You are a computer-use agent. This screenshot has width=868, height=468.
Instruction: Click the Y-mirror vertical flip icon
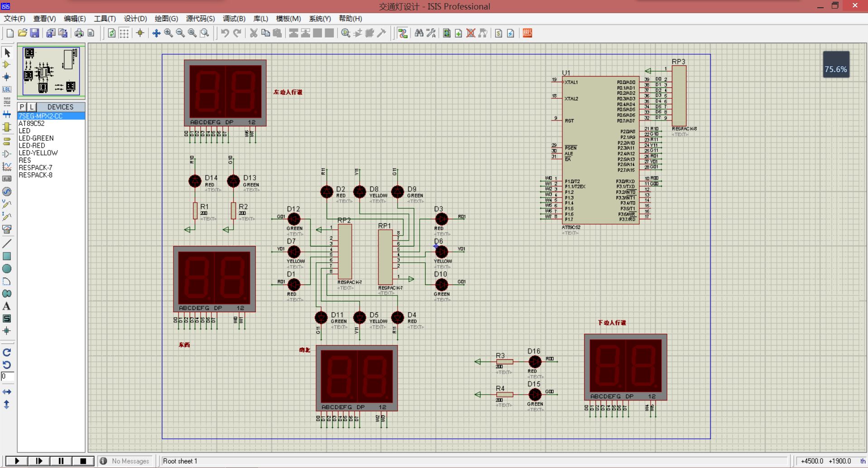click(7, 404)
